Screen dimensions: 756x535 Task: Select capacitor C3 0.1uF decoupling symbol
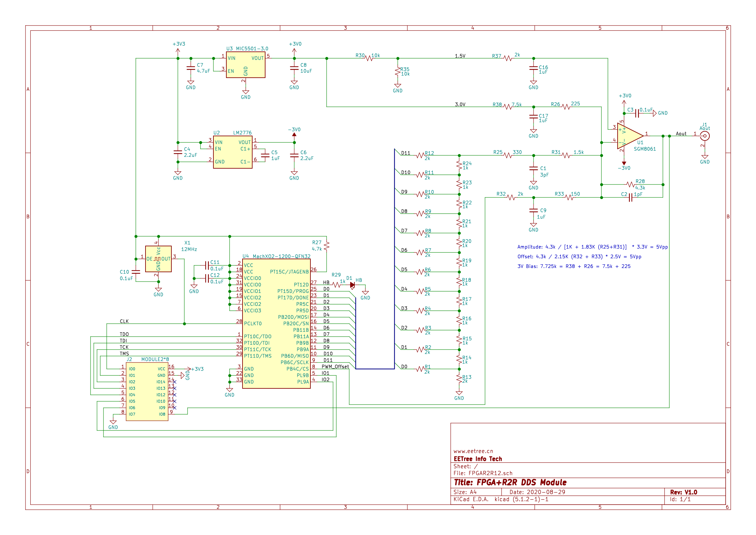point(637,113)
